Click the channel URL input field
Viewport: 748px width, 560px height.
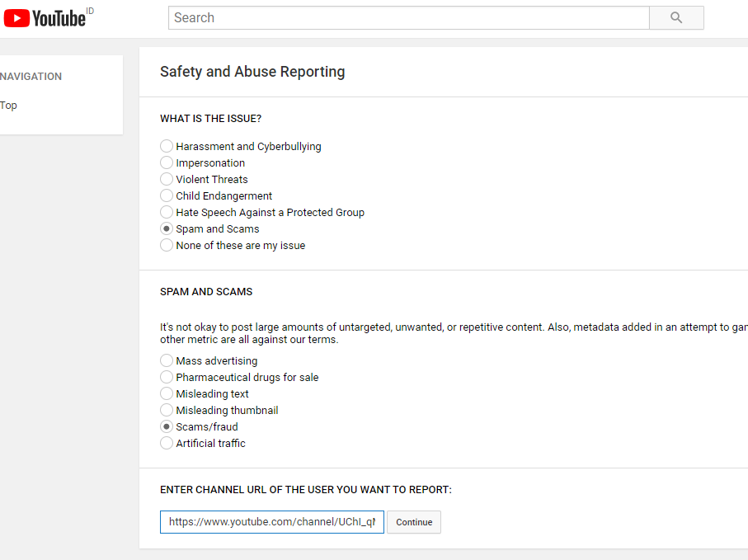(x=272, y=522)
